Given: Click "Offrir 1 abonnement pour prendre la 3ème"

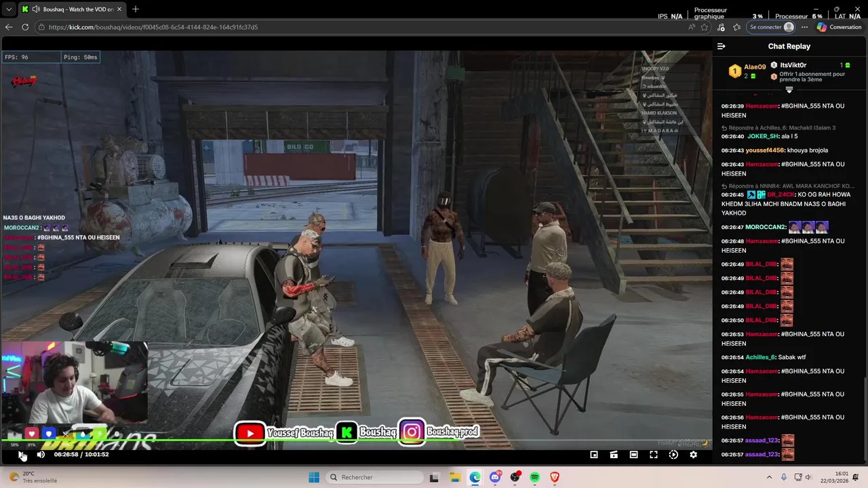Looking at the screenshot, I should coord(812,77).
